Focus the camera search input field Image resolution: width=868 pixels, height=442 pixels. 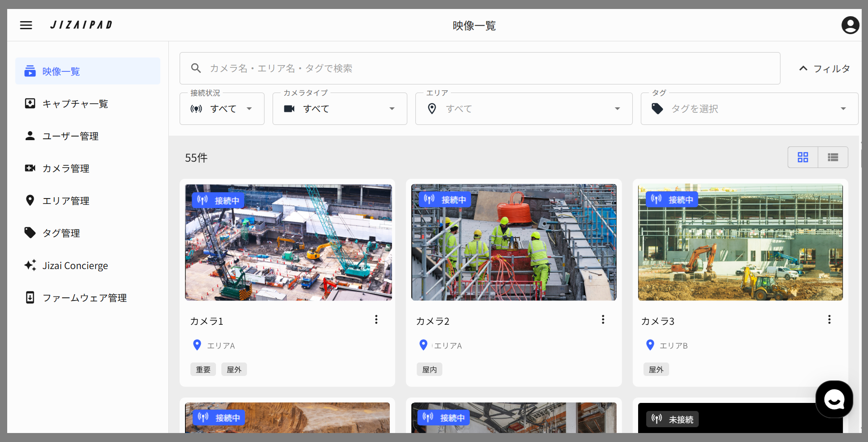[x=480, y=68]
